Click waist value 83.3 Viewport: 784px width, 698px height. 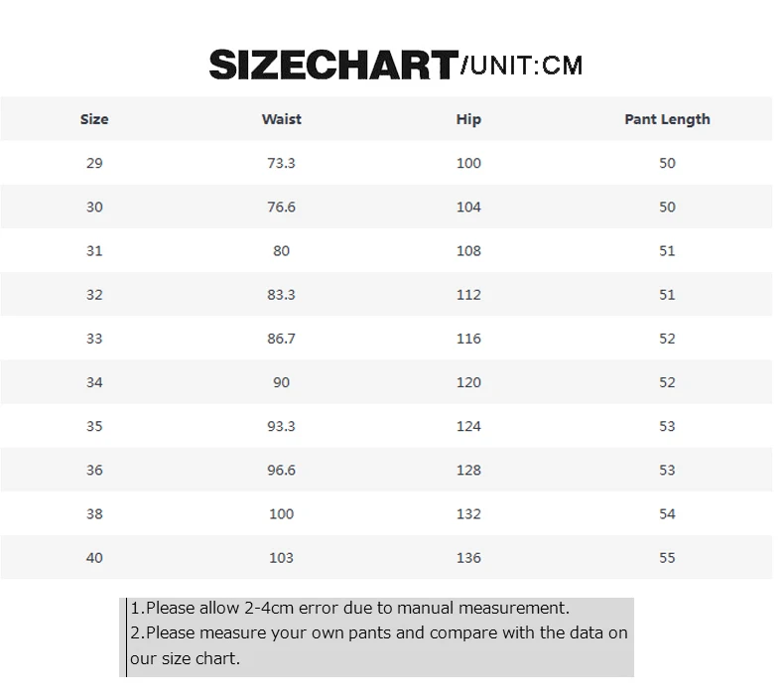tap(281, 295)
